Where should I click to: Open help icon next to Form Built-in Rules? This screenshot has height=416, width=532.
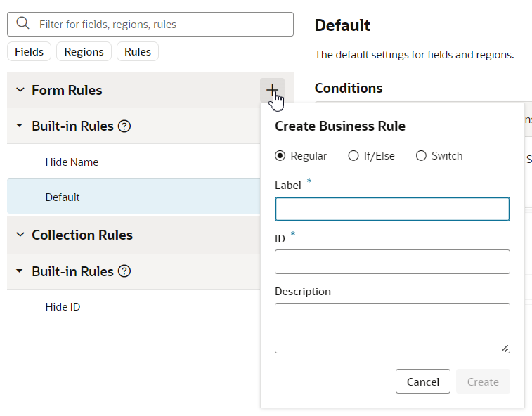124,126
